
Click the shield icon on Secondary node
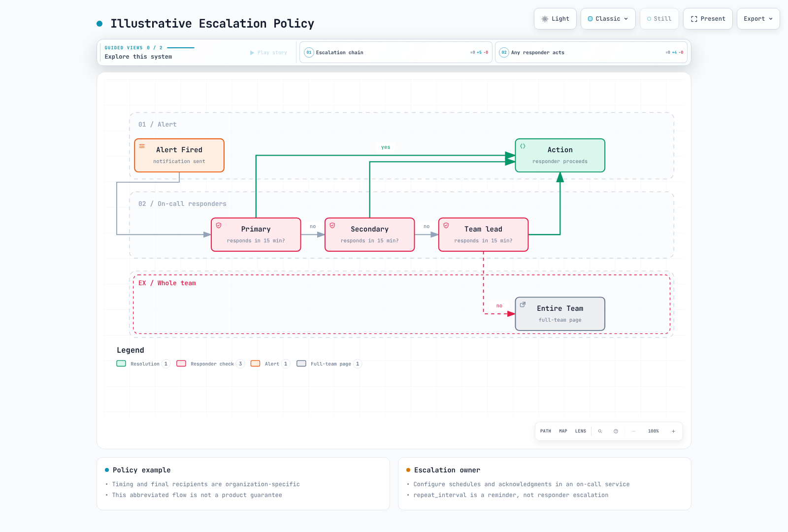(x=332, y=226)
